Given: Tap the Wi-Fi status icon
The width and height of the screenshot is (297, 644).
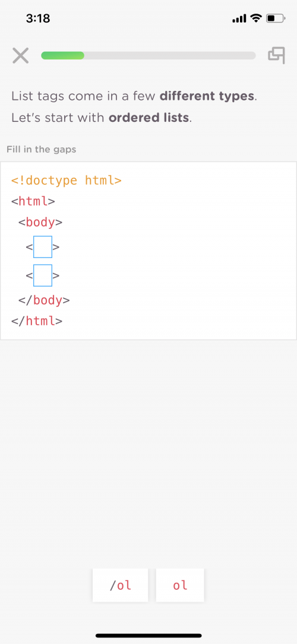Looking at the screenshot, I should 256,18.
